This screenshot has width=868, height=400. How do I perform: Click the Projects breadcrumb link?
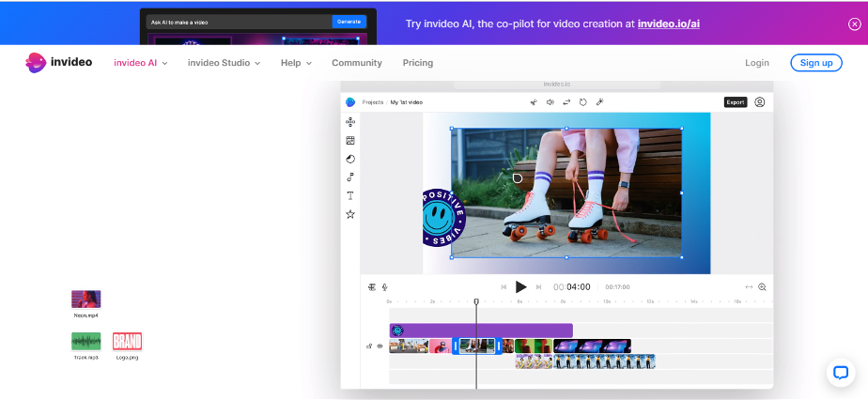(373, 102)
